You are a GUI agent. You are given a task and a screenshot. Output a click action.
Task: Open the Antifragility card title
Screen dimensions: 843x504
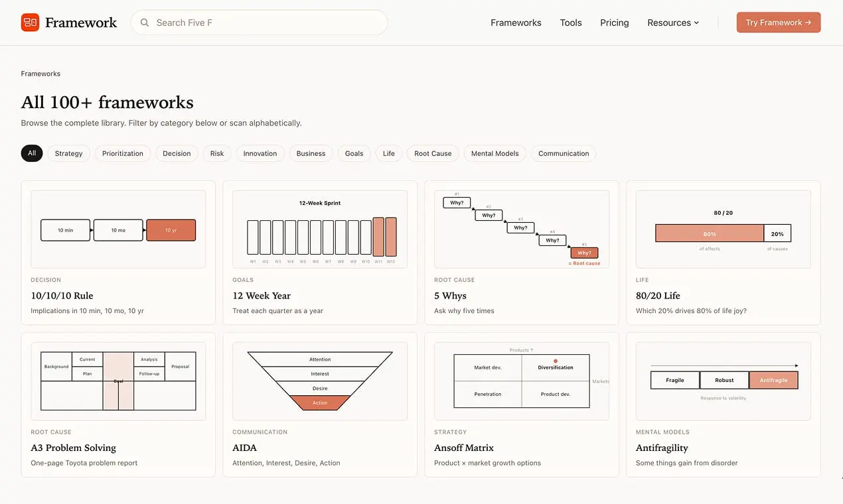click(662, 448)
